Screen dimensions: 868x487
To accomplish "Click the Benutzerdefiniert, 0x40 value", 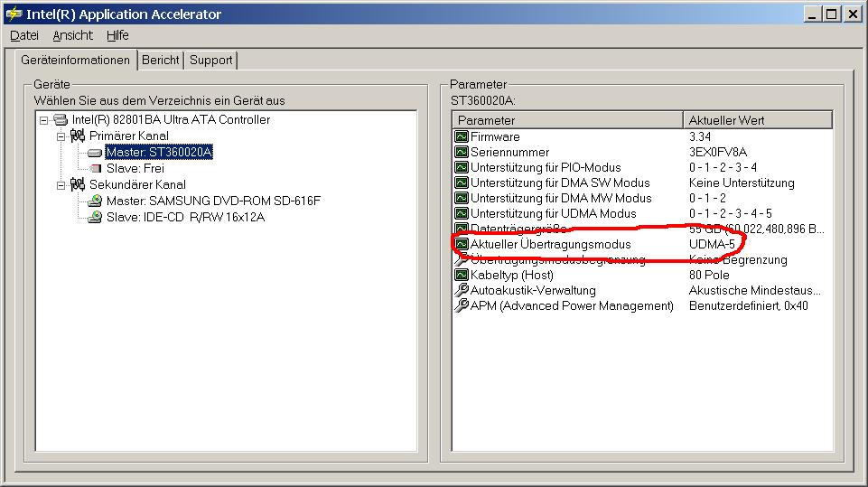I will 749,305.
